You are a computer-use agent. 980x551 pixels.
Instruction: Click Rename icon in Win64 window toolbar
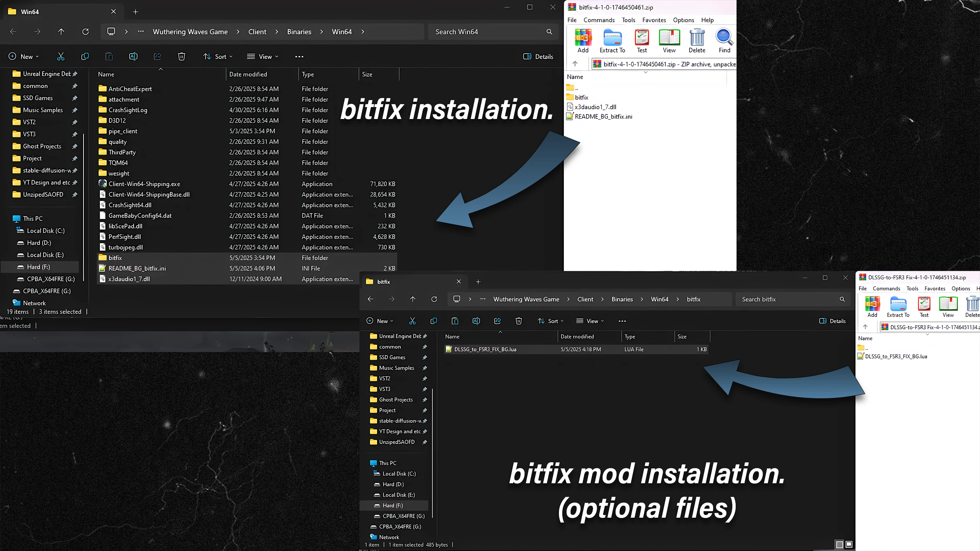133,57
